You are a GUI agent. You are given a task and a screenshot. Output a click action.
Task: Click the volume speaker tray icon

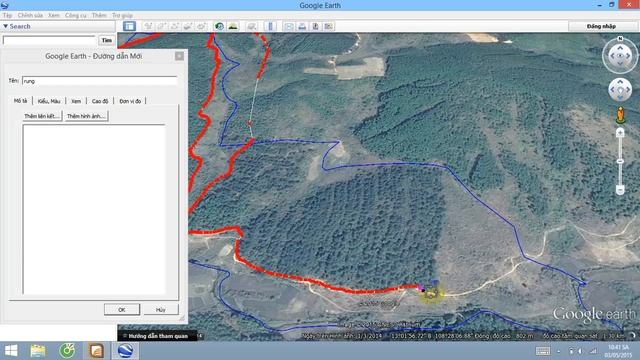(580, 351)
